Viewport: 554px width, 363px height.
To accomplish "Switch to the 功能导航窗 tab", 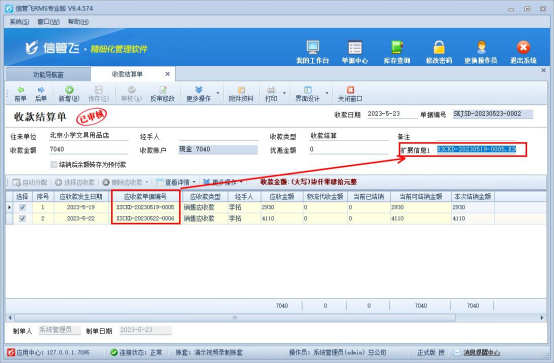I will (48, 75).
